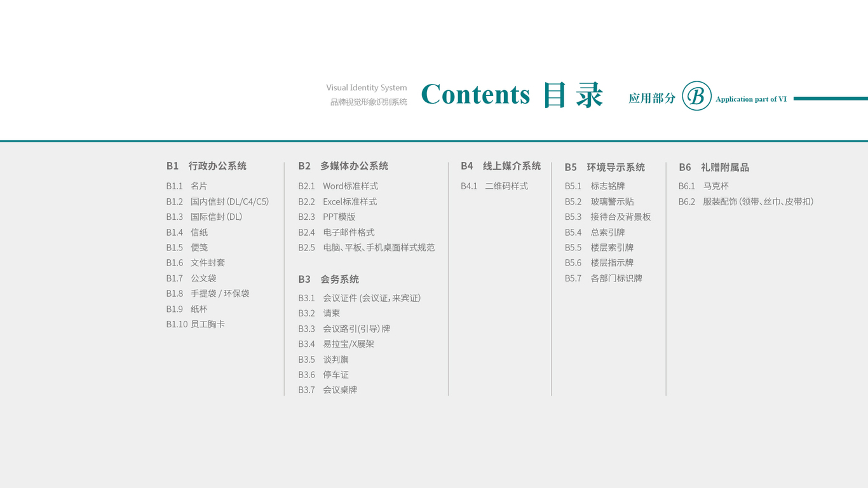Select entry 'B3.6 停车证'

(x=323, y=375)
